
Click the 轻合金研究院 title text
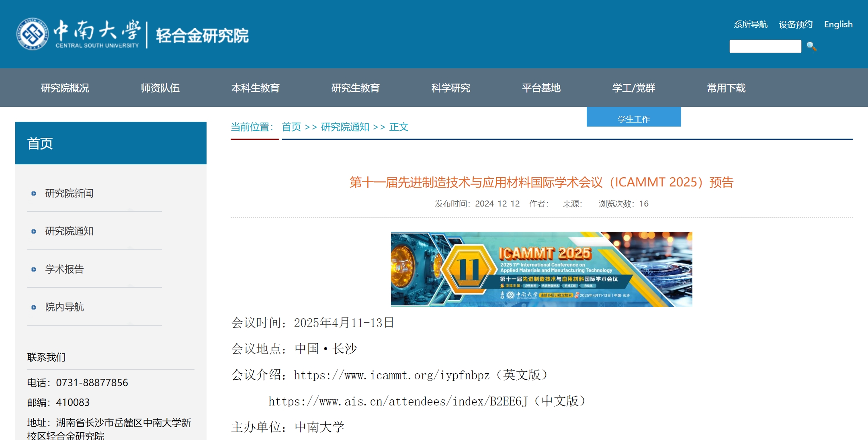(x=202, y=35)
